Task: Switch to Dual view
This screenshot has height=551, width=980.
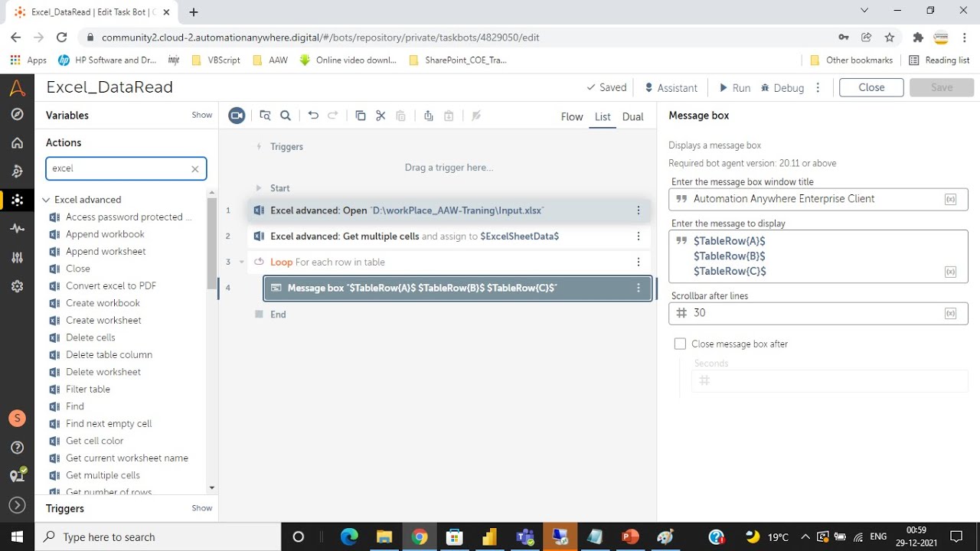Action: [x=632, y=116]
